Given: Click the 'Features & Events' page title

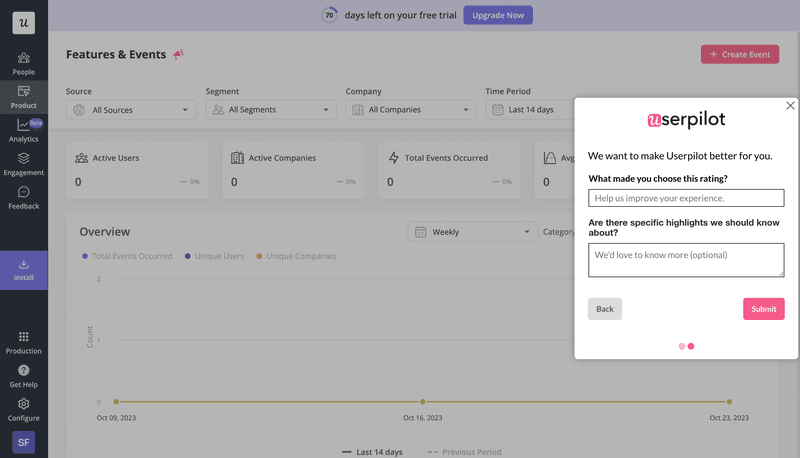Looking at the screenshot, I should coord(116,55).
